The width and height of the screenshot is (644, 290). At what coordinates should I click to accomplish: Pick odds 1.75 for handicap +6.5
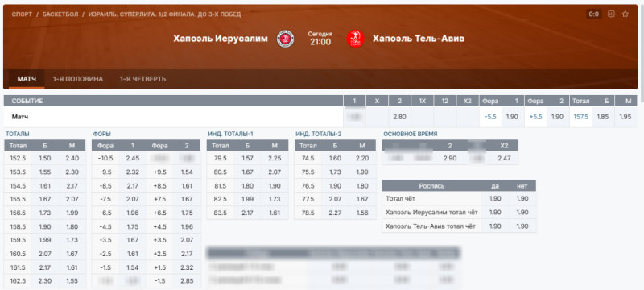187,213
